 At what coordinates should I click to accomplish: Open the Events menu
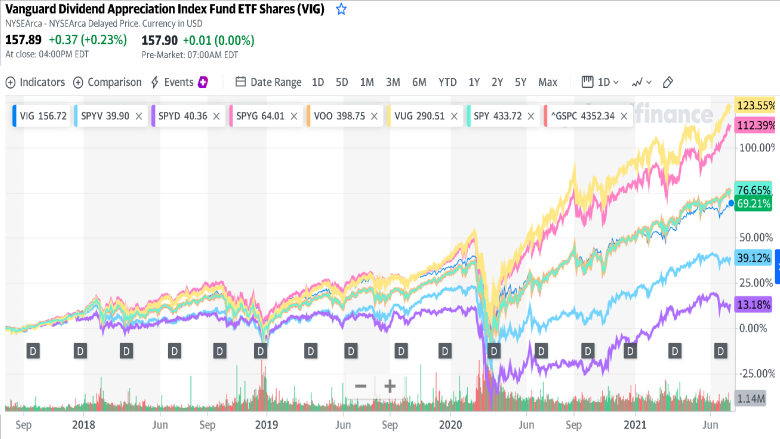[172, 82]
